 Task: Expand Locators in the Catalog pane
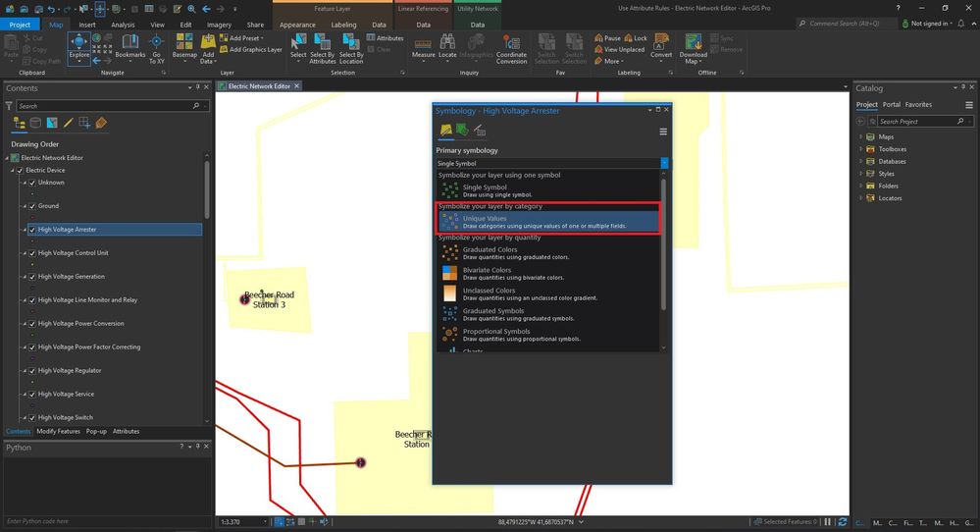click(860, 198)
